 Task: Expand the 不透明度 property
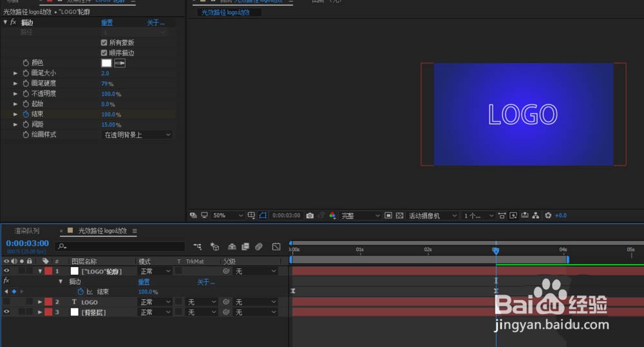(15, 93)
